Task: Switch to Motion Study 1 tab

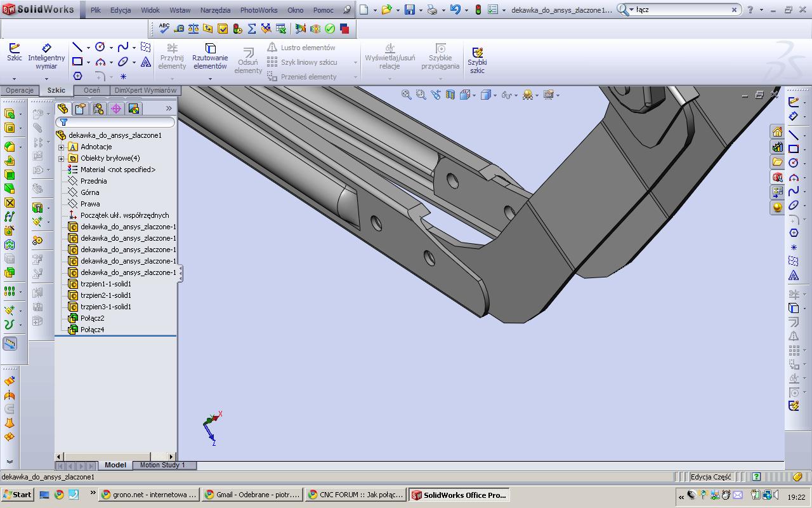Action: tap(162, 465)
